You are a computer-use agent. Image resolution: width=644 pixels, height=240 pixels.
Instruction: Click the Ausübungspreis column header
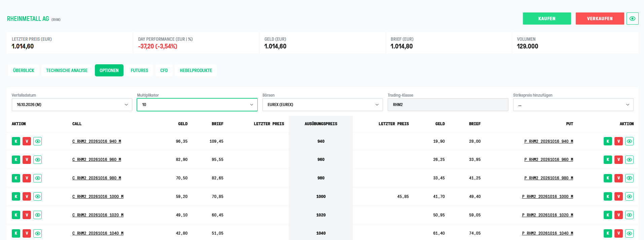point(321,124)
